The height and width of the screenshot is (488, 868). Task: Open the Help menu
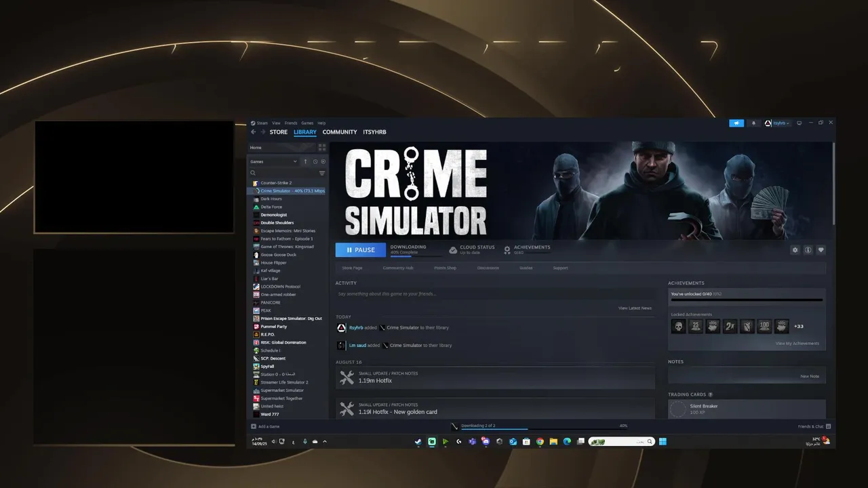click(x=321, y=123)
